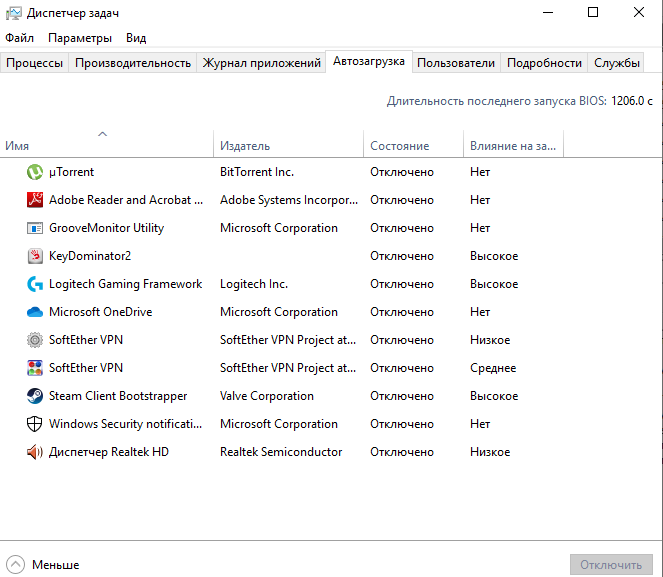
Task: Open the Подробности tab
Action: pyautogui.click(x=544, y=63)
